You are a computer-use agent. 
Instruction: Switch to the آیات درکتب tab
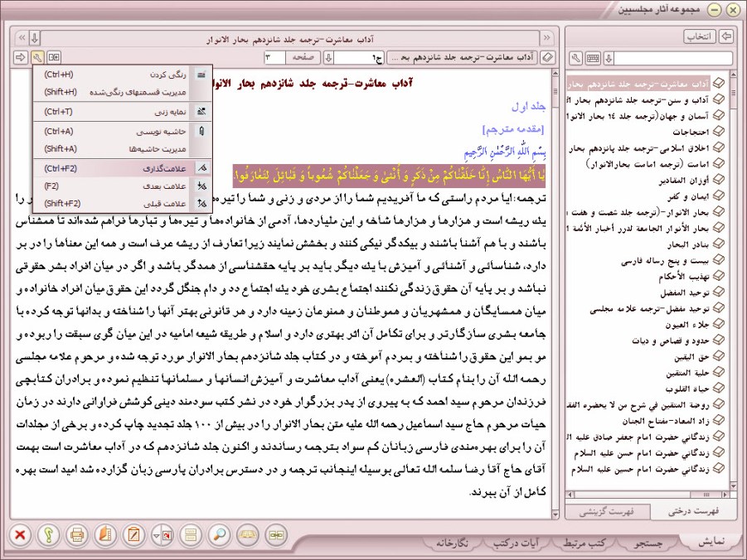[516, 543]
